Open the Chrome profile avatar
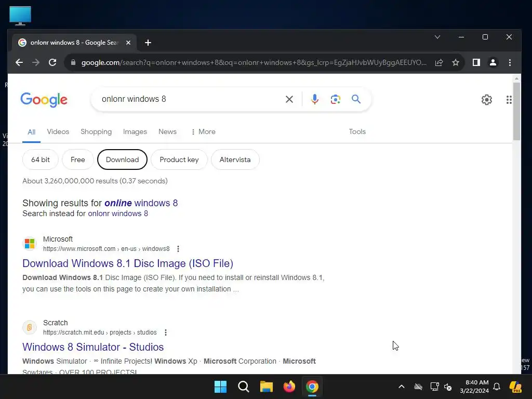 [493, 62]
